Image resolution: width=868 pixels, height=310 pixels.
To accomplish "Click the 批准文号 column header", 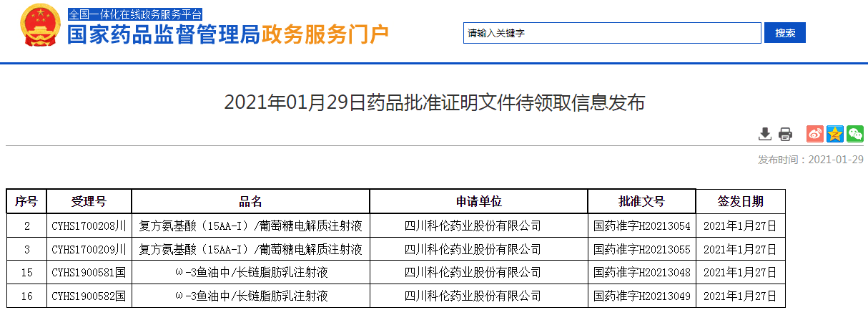I will (x=642, y=201).
